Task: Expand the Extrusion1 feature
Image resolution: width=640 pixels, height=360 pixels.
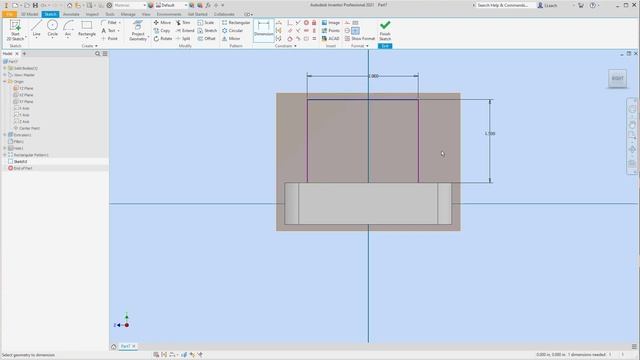Action: point(5,135)
